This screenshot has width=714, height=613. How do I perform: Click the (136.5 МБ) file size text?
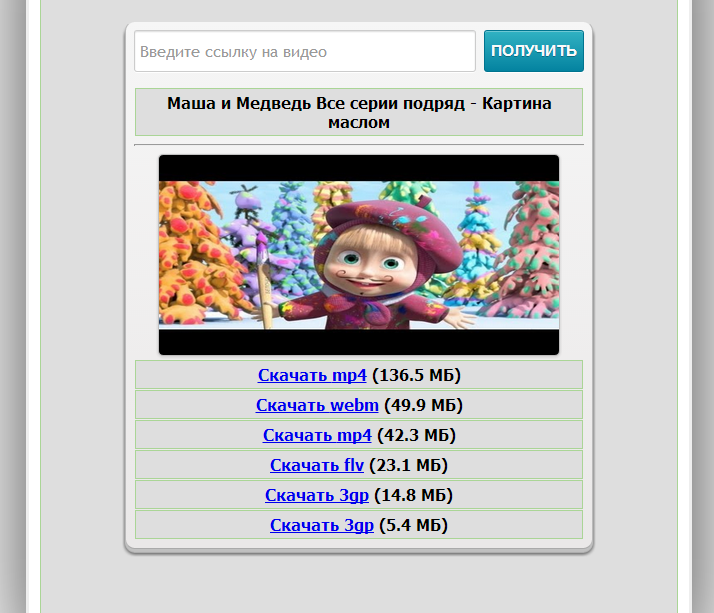pyautogui.click(x=416, y=375)
